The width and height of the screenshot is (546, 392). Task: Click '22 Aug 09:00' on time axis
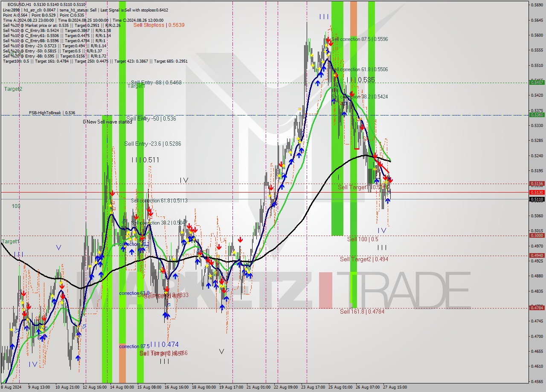coord(286,387)
